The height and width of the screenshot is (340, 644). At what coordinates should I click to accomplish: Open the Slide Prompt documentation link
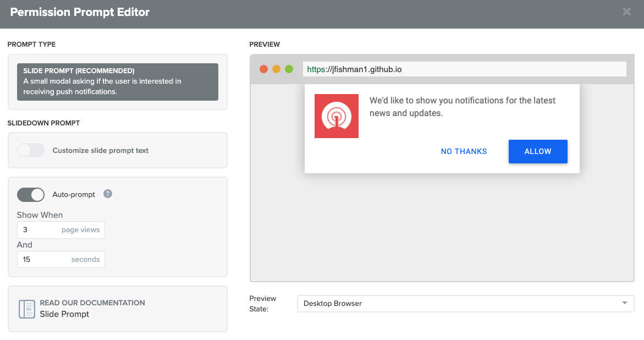pos(64,314)
